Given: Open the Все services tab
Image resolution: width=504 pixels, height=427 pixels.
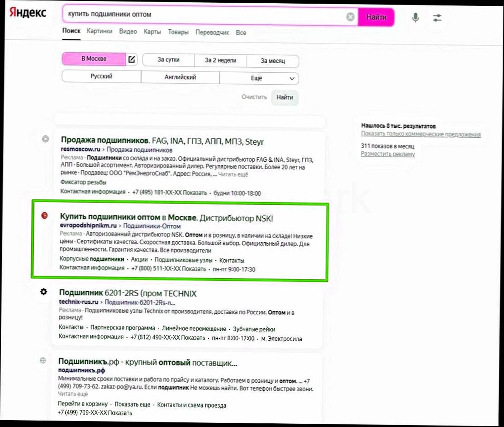Looking at the screenshot, I should pyautogui.click(x=241, y=33).
